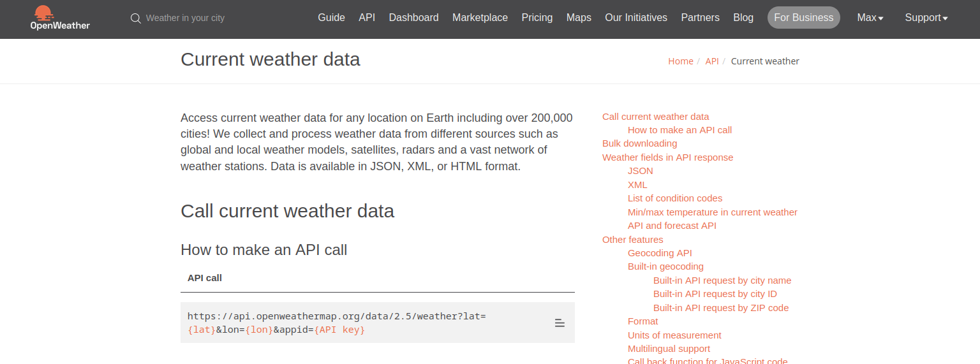
Task: Navigate to Home via breadcrumb
Action: click(x=680, y=61)
